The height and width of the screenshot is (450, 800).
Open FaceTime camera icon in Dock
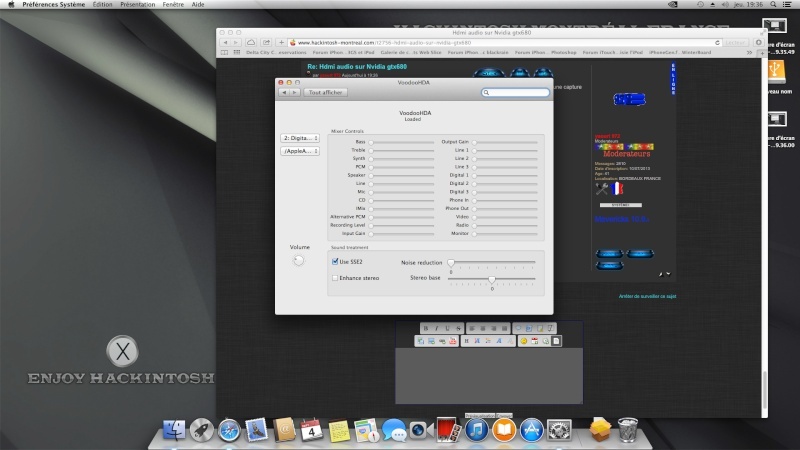click(421, 430)
